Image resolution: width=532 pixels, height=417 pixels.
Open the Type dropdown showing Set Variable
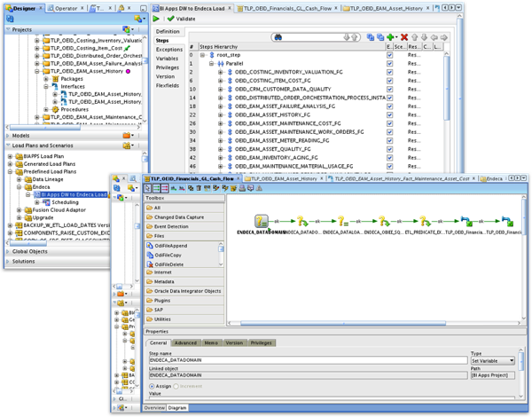(x=493, y=360)
